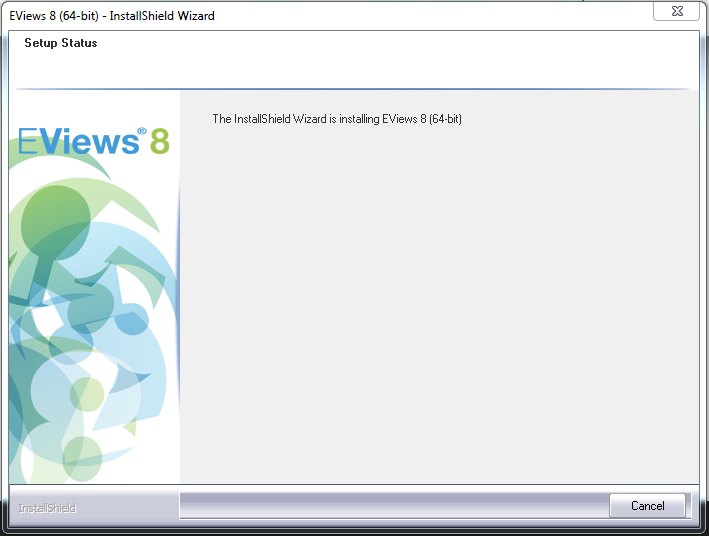Cancel the EViews 8 installation
This screenshot has width=709, height=536.
647,505
